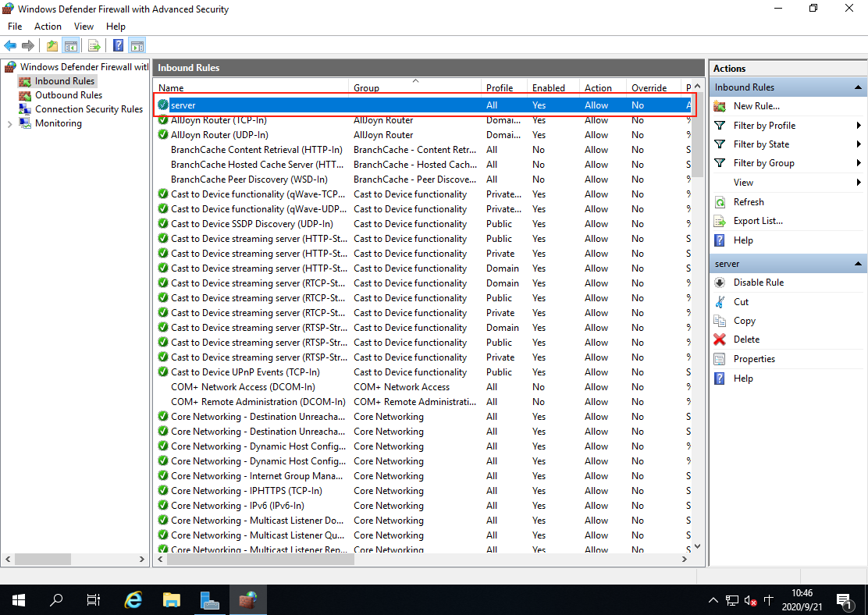
Task: Click the Disable Rule icon
Action: tap(720, 283)
